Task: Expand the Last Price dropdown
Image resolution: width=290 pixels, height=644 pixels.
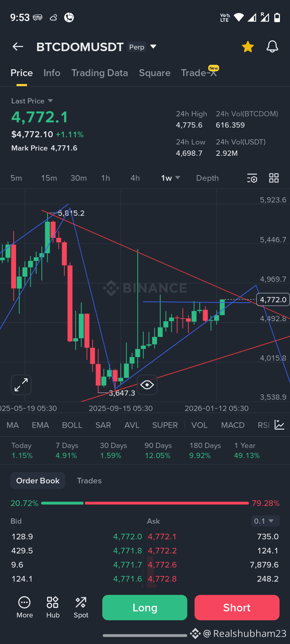Action: pos(50,101)
